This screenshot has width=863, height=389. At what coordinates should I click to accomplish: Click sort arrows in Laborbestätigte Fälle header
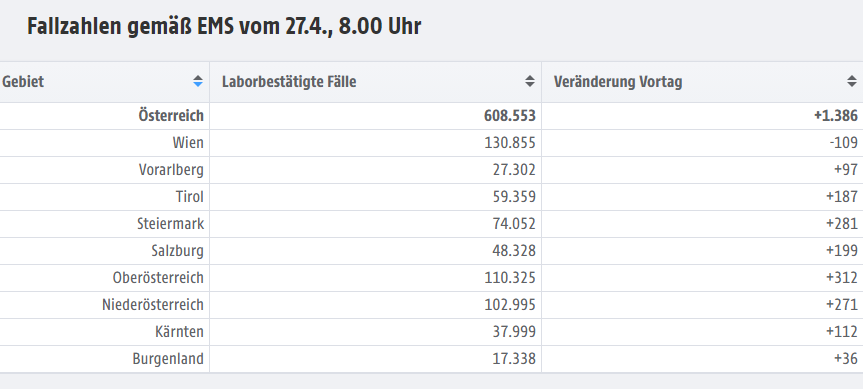tap(529, 81)
